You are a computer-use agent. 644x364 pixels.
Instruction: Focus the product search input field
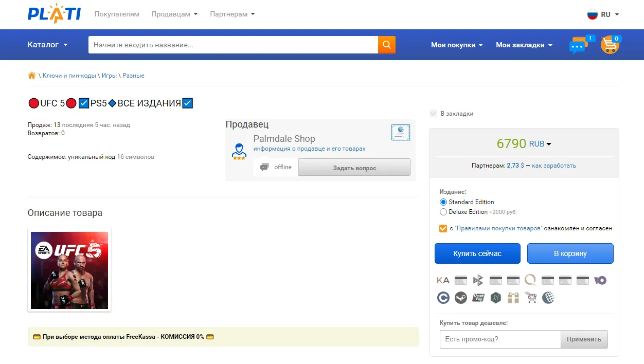(x=233, y=45)
